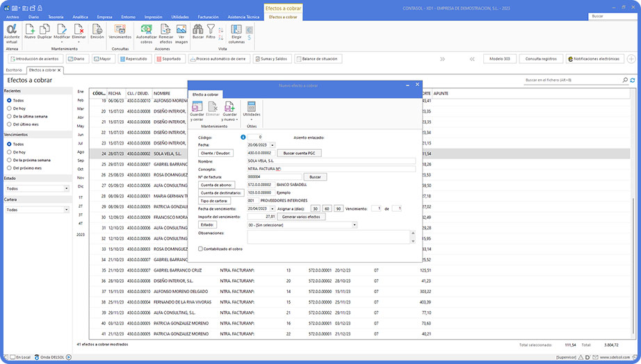Select Recientes Todos radio button

[9, 100]
